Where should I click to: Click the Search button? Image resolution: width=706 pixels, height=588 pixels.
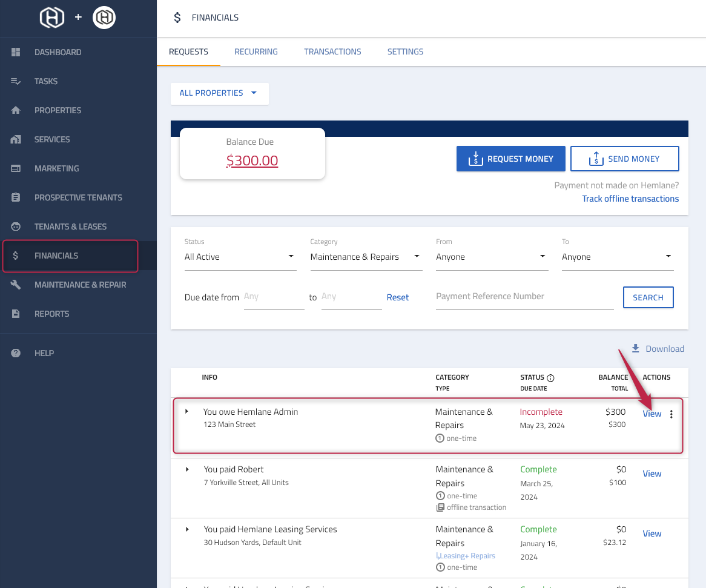pos(648,297)
